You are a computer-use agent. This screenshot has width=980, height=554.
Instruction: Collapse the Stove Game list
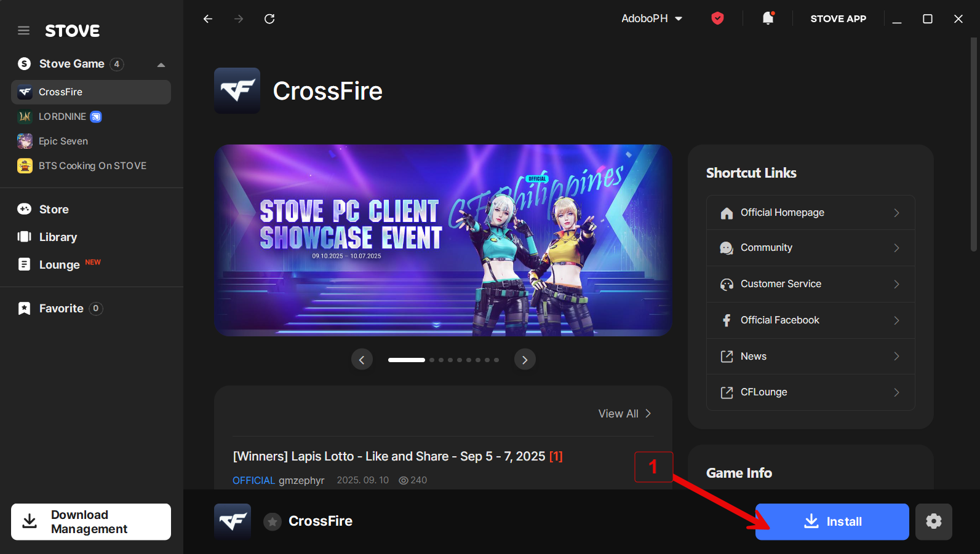pos(161,65)
